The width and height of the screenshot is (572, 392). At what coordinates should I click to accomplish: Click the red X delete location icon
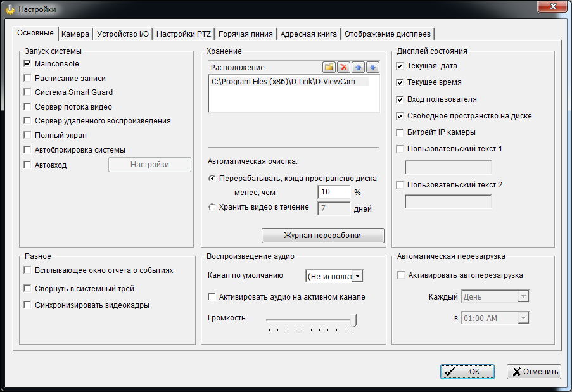[343, 67]
